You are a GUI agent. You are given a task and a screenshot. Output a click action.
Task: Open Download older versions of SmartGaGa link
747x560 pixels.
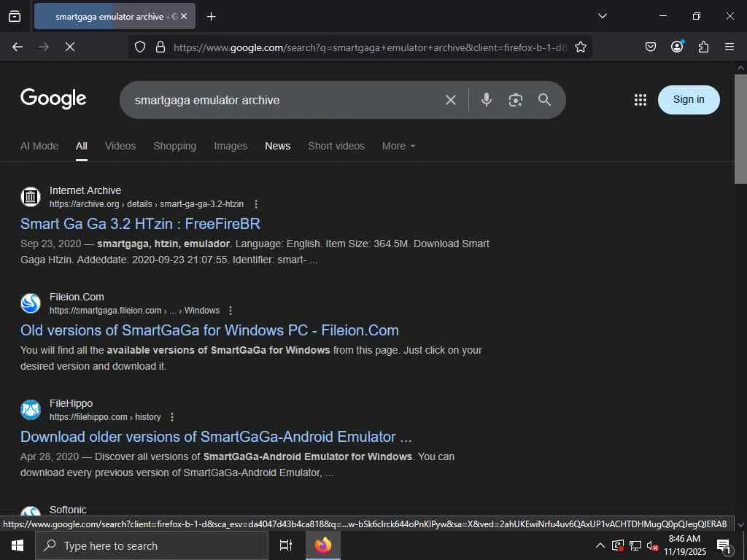tap(216, 437)
